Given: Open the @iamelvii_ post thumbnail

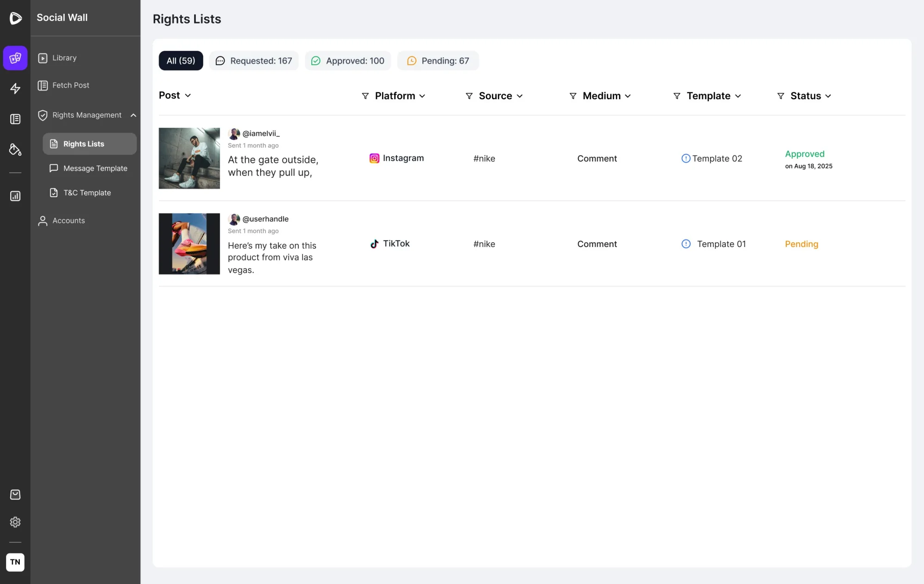Looking at the screenshot, I should pos(189,158).
